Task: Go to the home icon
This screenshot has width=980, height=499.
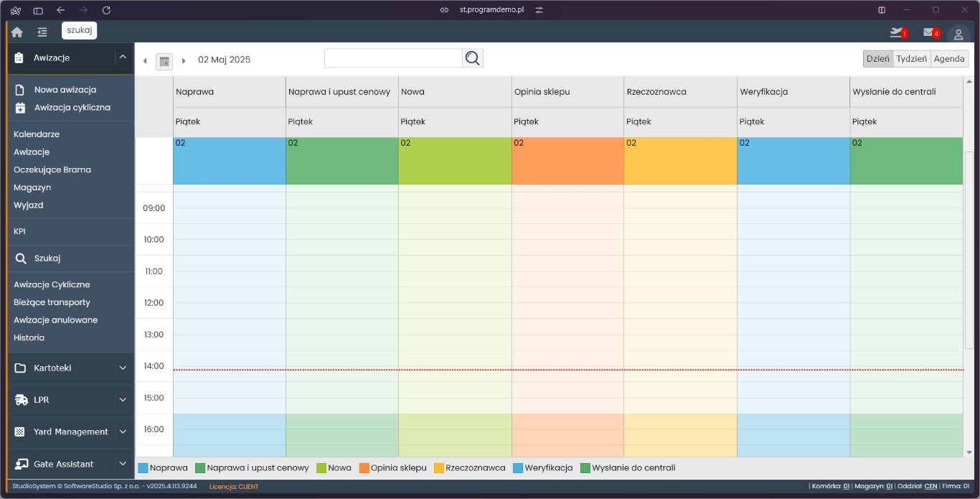Action: [x=17, y=32]
